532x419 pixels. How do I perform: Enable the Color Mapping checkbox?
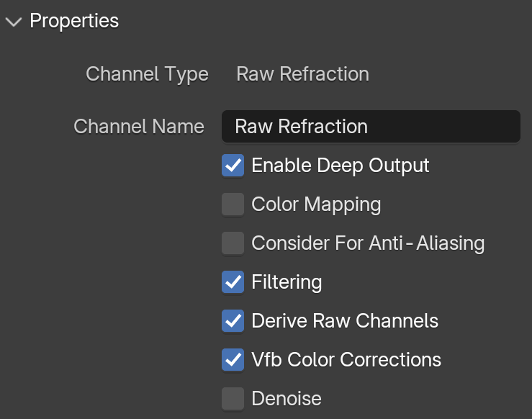click(x=233, y=204)
